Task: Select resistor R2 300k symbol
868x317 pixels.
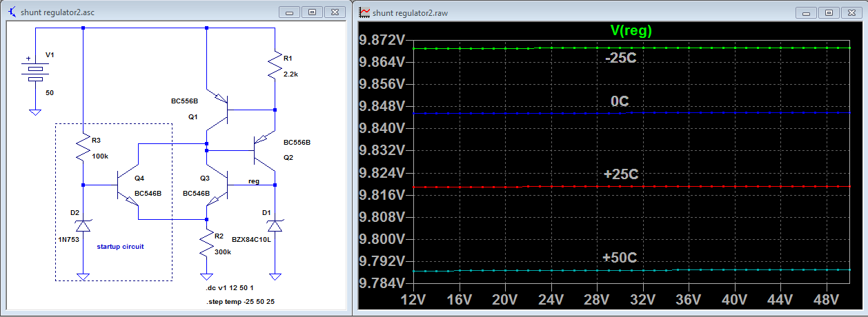Action: pyautogui.click(x=207, y=243)
